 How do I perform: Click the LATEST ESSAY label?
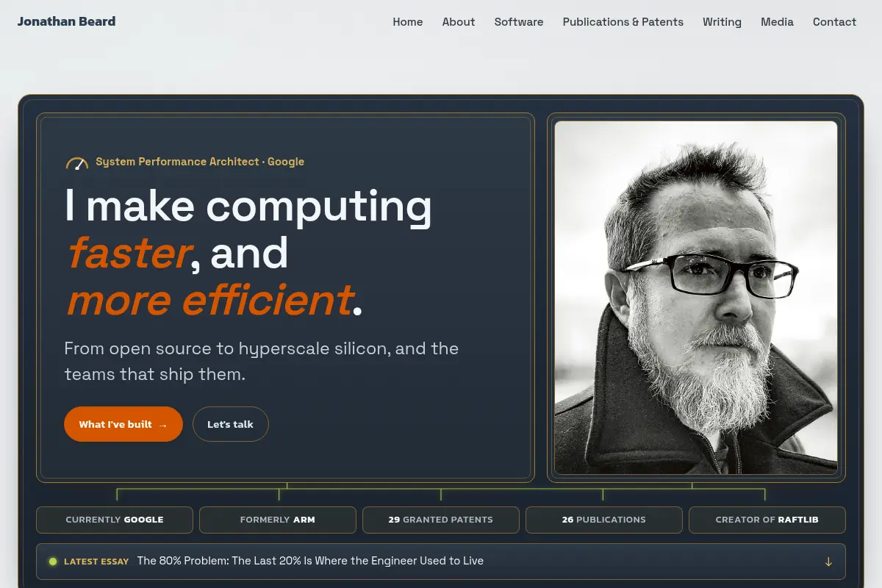[96, 562]
